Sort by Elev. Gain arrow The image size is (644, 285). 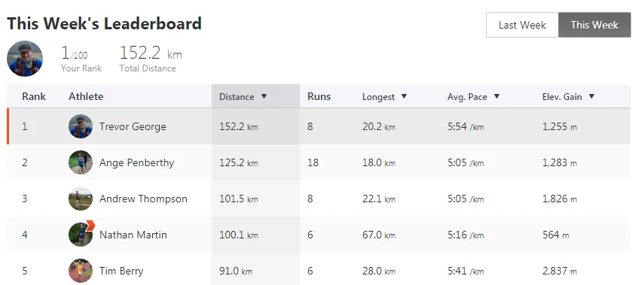[591, 96]
